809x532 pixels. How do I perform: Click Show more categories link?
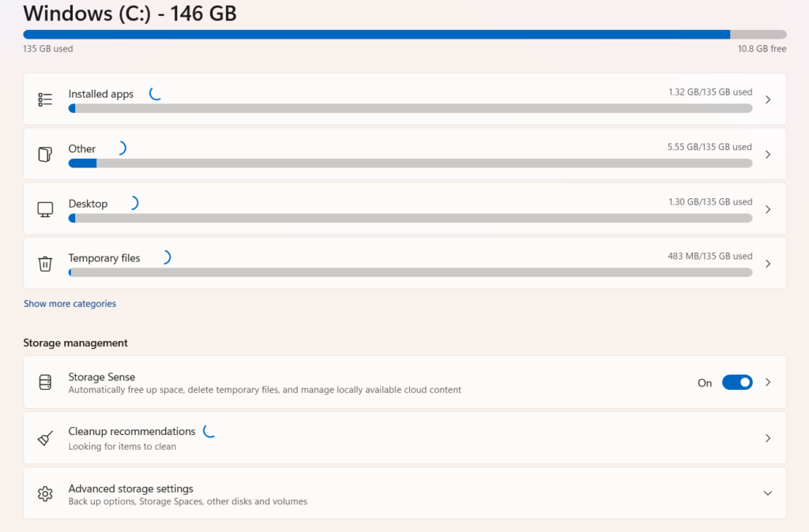click(70, 304)
